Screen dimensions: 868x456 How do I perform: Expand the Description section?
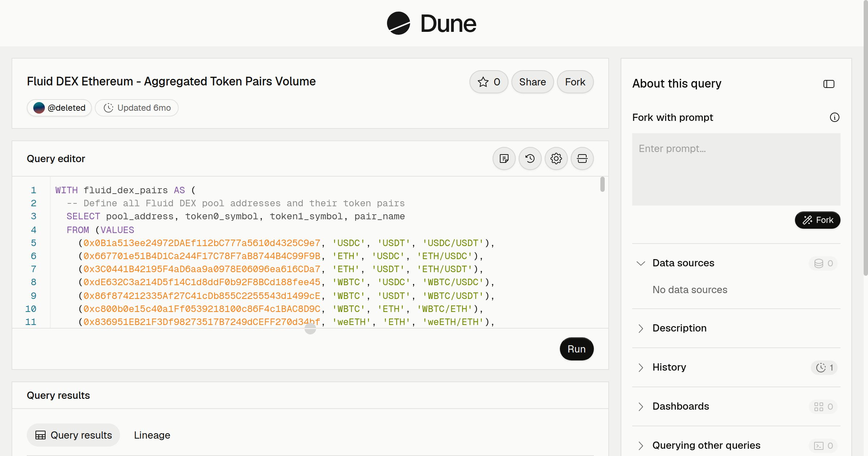click(x=641, y=328)
